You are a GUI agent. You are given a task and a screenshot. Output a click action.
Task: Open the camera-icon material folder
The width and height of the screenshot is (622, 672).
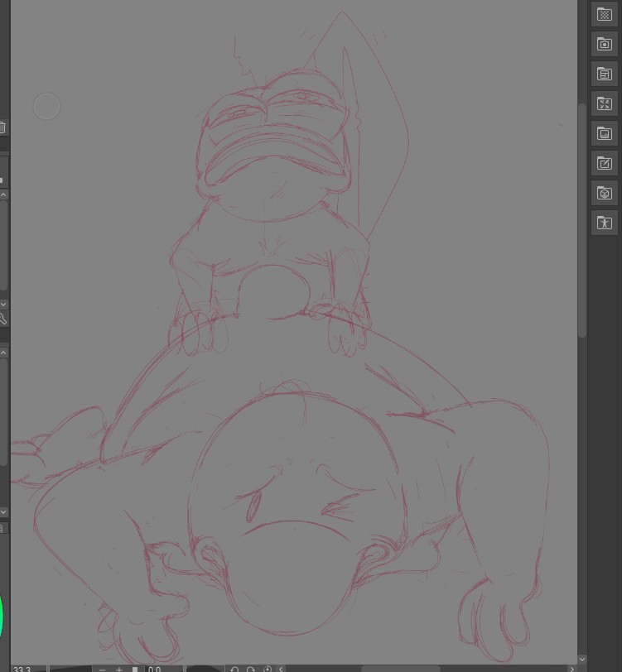pyautogui.click(x=605, y=44)
